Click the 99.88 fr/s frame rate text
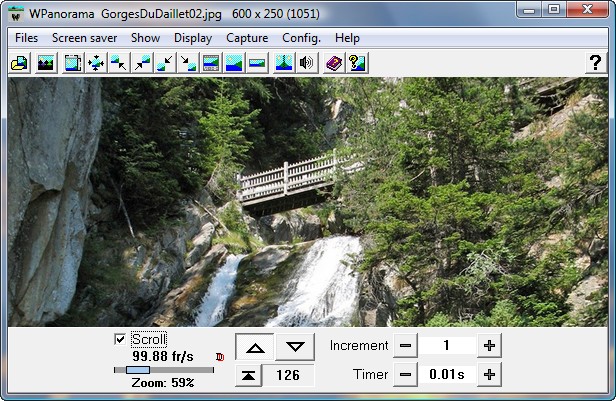Image resolution: width=616 pixels, height=401 pixels. click(163, 356)
